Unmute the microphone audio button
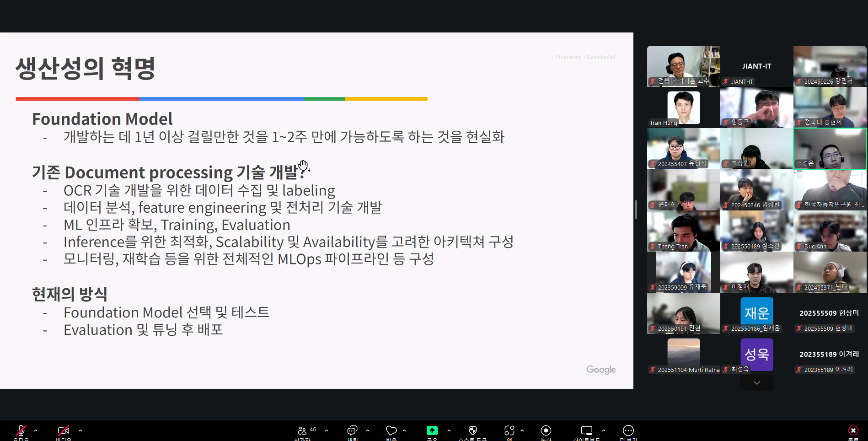868x441 pixels. 21,430
